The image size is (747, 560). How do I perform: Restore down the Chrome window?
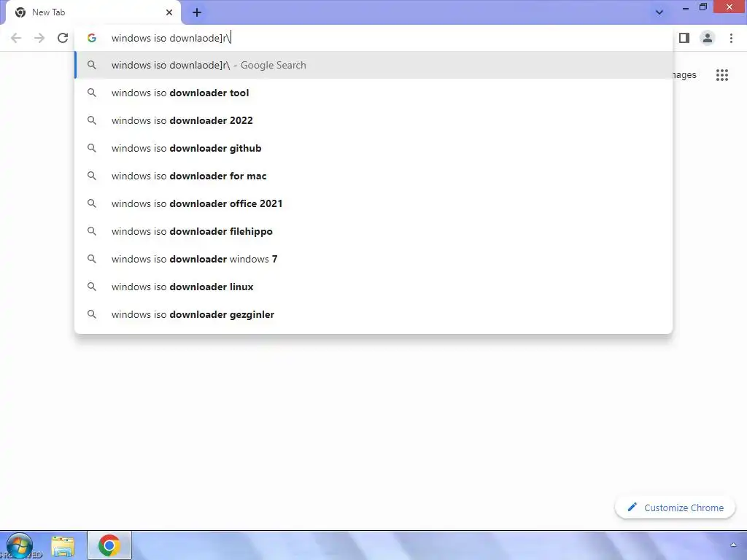tap(703, 7)
